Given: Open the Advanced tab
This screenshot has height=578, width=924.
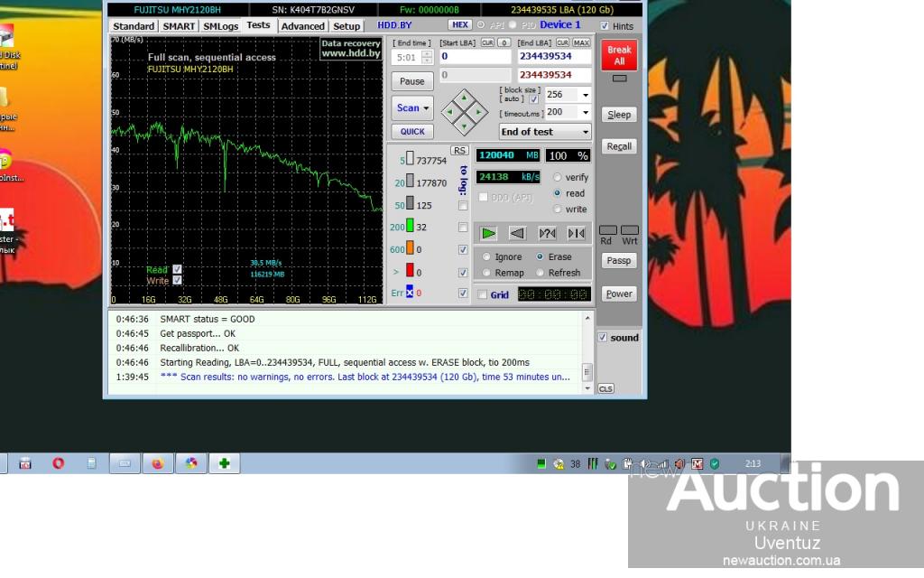Looking at the screenshot, I should pos(302,26).
